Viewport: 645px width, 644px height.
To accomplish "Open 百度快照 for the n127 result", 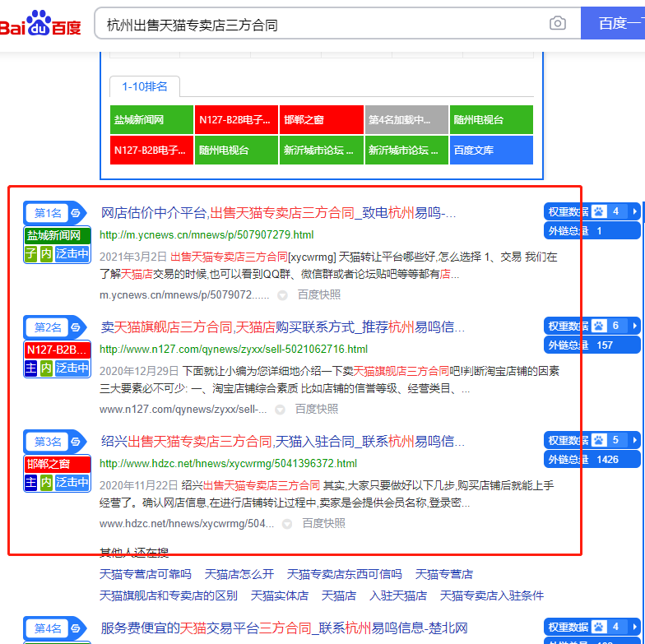I will pos(316,410).
